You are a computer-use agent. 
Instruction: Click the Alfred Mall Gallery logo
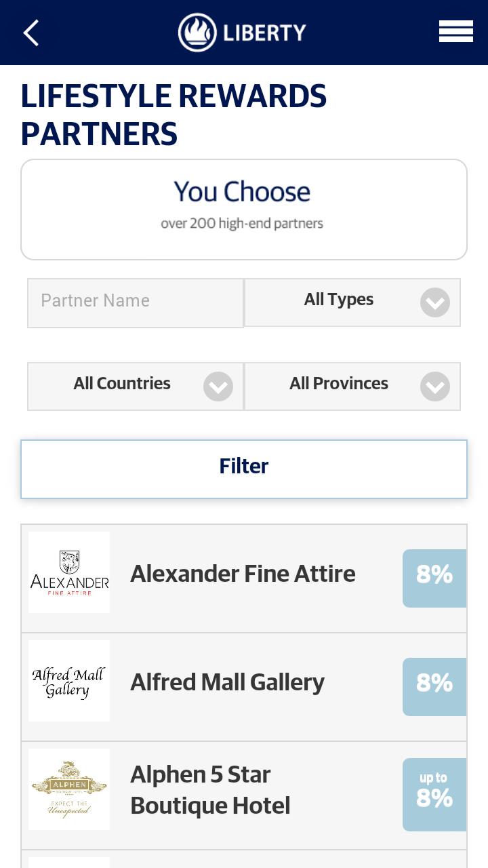tap(69, 681)
